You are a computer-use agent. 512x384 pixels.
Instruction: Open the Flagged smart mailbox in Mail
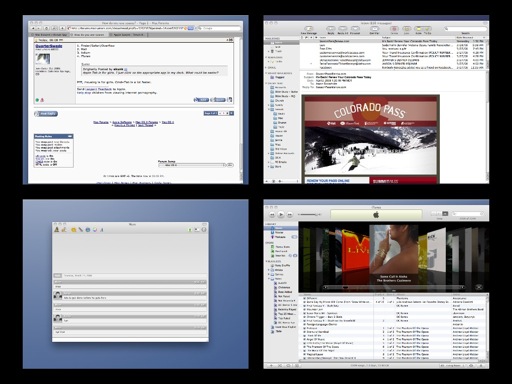(x=280, y=77)
